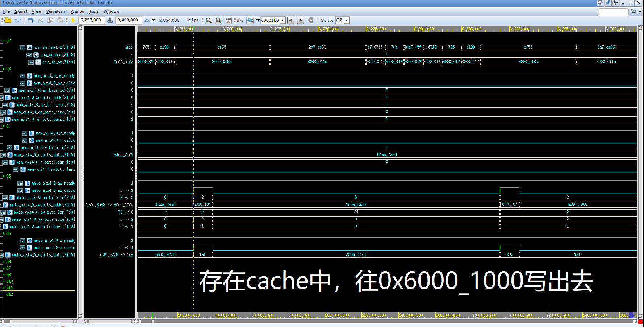Click the bottom timeline overview bar
The height and width of the screenshot is (327, 644).
pyautogui.click(x=326, y=315)
